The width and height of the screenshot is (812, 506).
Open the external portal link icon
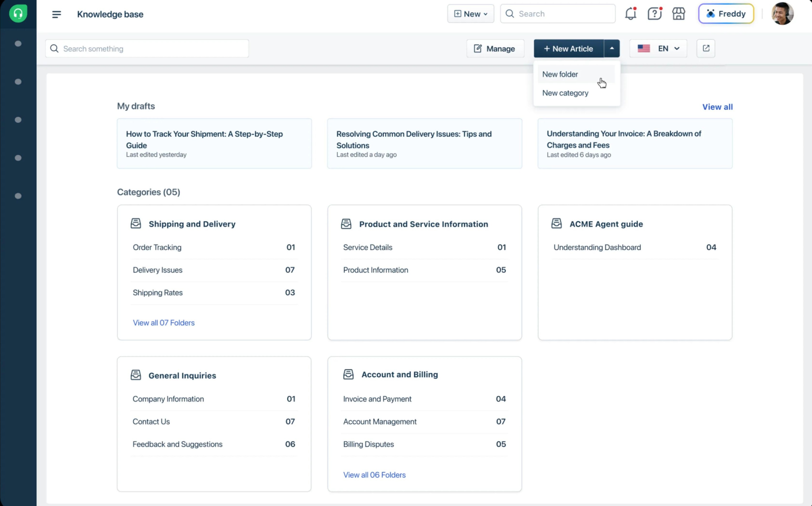706,49
